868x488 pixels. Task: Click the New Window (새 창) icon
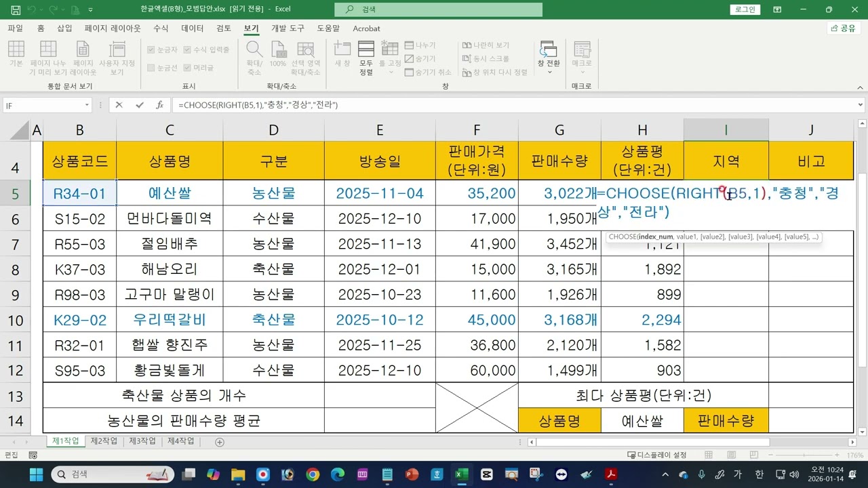(342, 54)
